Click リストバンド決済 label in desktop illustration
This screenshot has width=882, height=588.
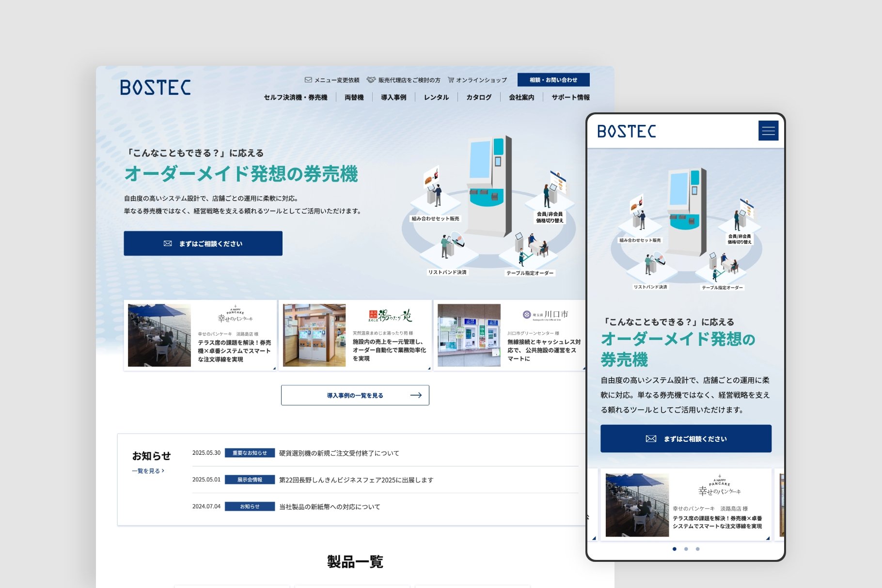(447, 272)
